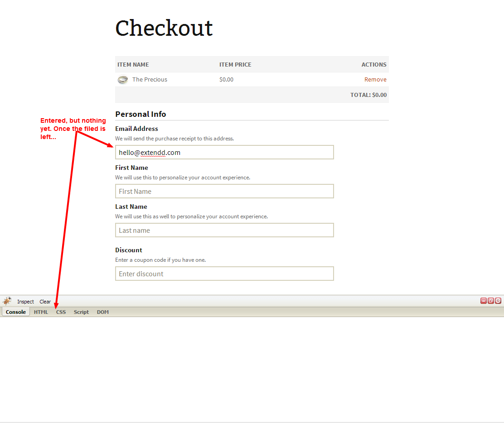Go to the Script tab
This screenshot has width=504, height=423.
(81, 312)
